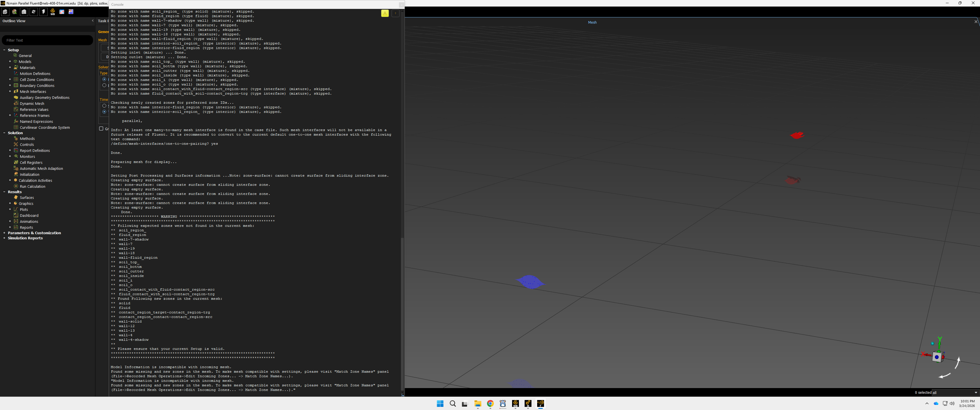Click the Filter Text input field
Viewport: 980px width, 410px height.
point(47,40)
